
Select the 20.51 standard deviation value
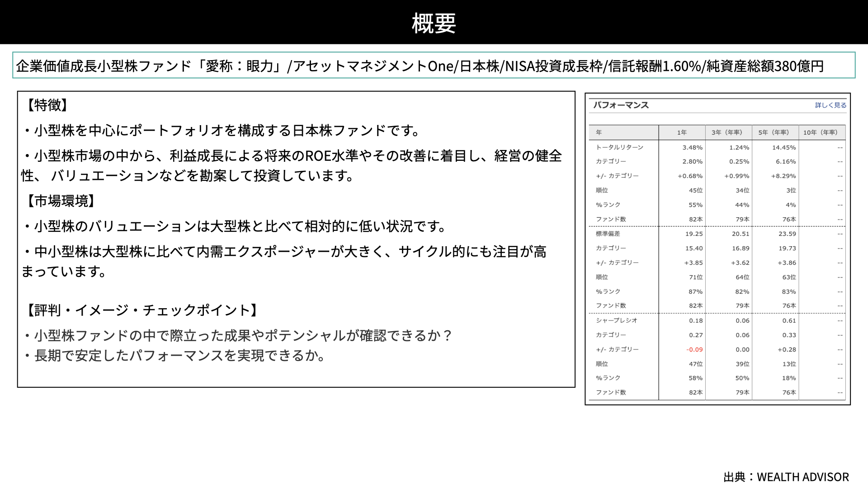(x=741, y=234)
